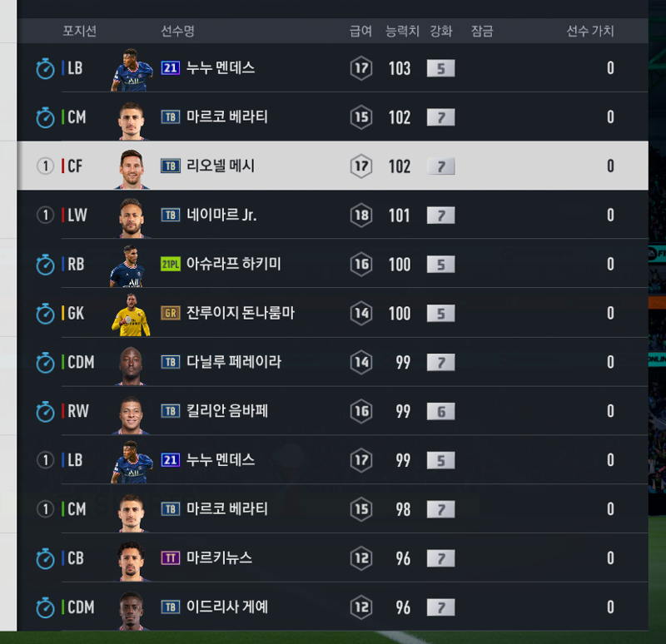666x644 pixels.
Task: Click the stopwatch icon beside 마르코 베라티 102
Action: pyautogui.click(x=45, y=117)
